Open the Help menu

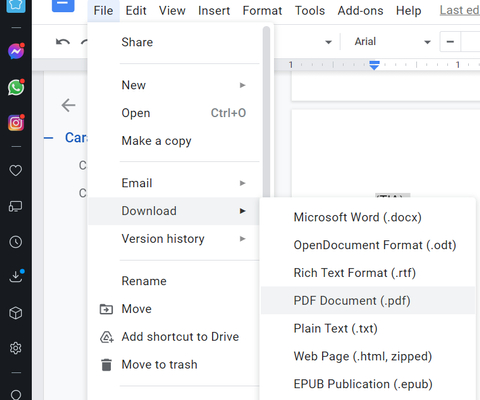point(409,11)
